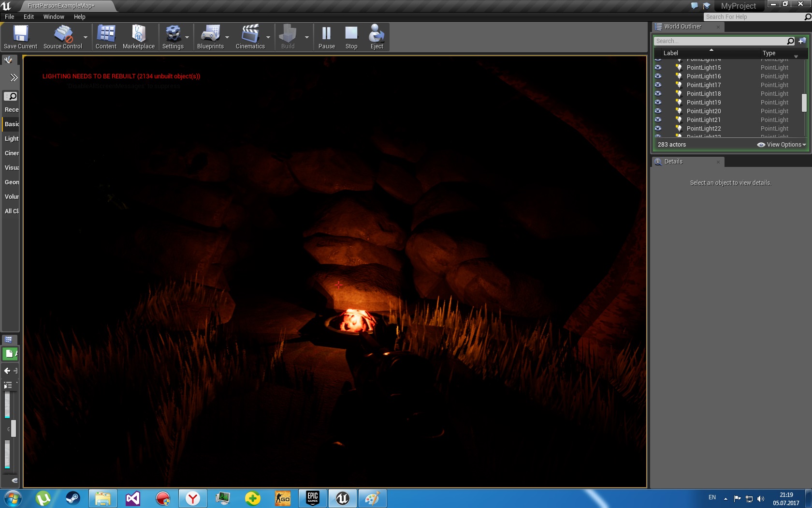Viewport: 812px width, 508px height.
Task: Toggle visibility of PointLight17
Action: 658,85
